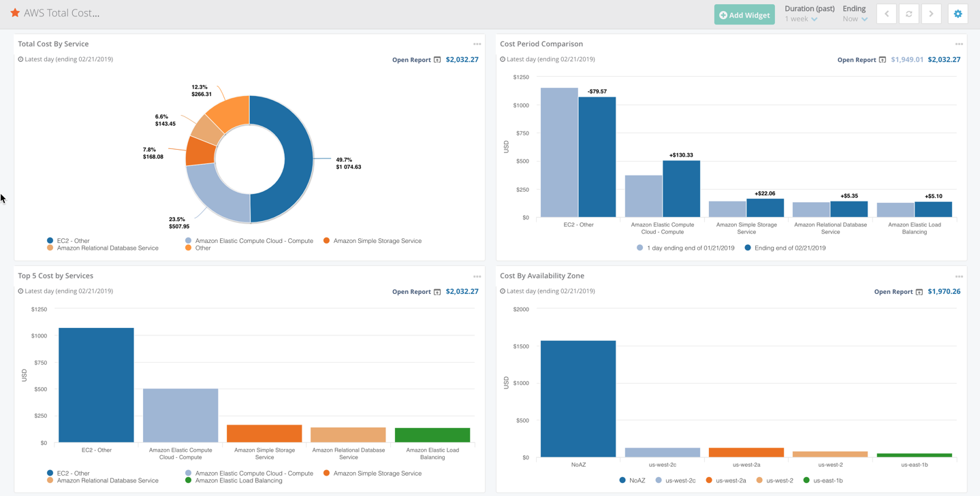This screenshot has width=980, height=496.
Task: Toggle EC2 - Other legend in donut chart
Action: click(72, 241)
